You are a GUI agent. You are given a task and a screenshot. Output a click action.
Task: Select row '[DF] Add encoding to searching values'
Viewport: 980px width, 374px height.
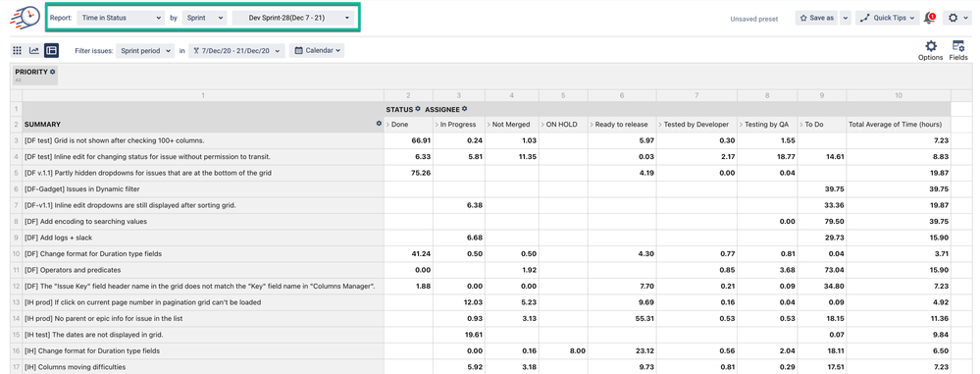click(x=203, y=222)
